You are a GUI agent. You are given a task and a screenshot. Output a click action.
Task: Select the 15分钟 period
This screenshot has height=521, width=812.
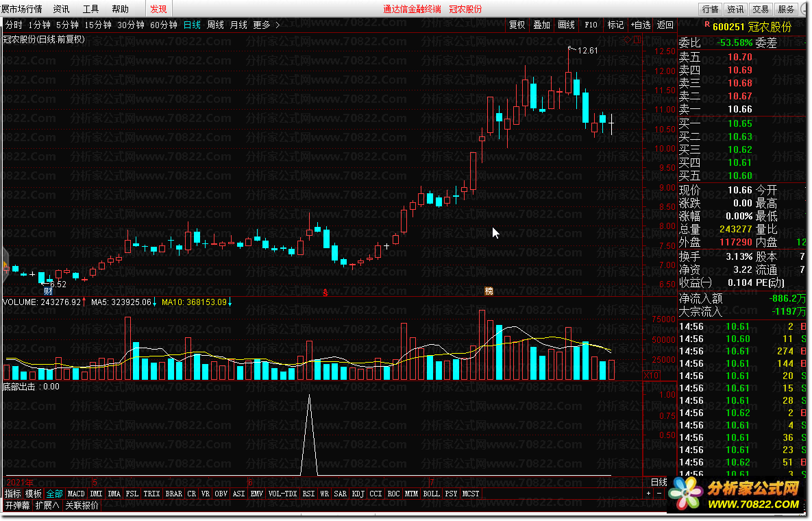[98, 25]
